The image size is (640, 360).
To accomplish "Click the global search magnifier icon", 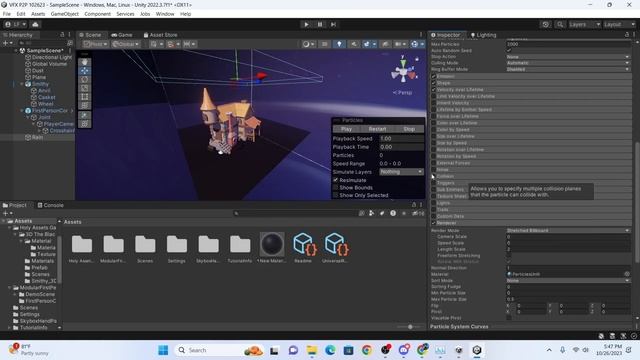I will (560, 24).
